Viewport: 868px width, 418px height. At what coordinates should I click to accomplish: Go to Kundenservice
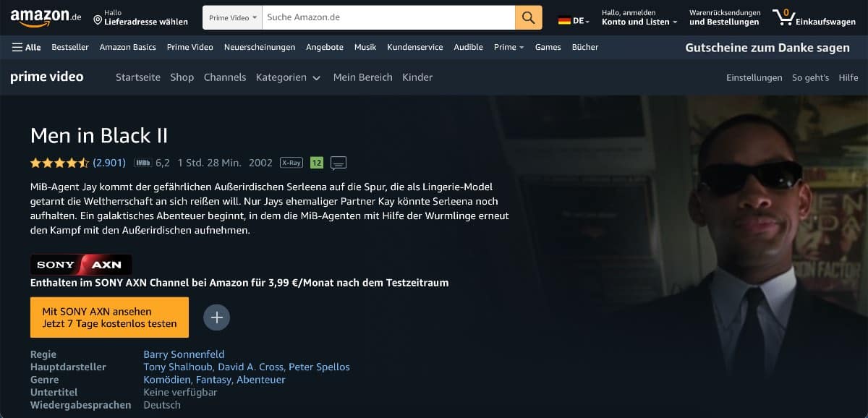coord(415,47)
